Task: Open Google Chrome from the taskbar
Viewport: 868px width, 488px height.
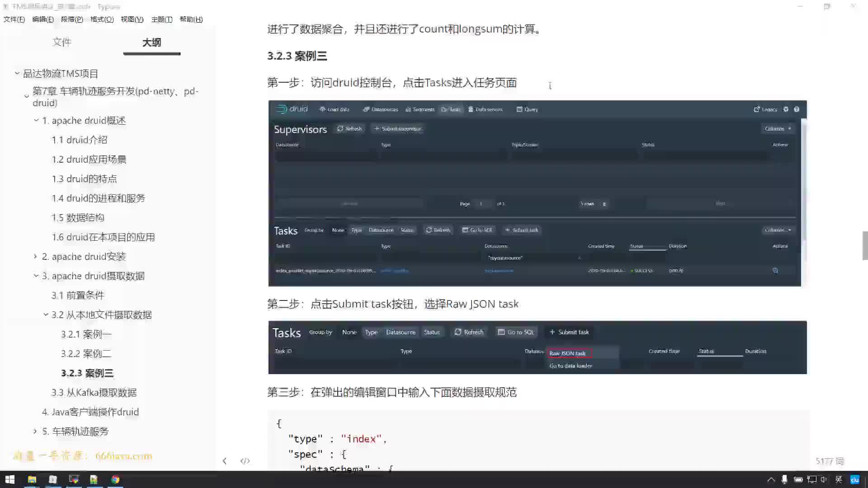Action: pos(115,479)
